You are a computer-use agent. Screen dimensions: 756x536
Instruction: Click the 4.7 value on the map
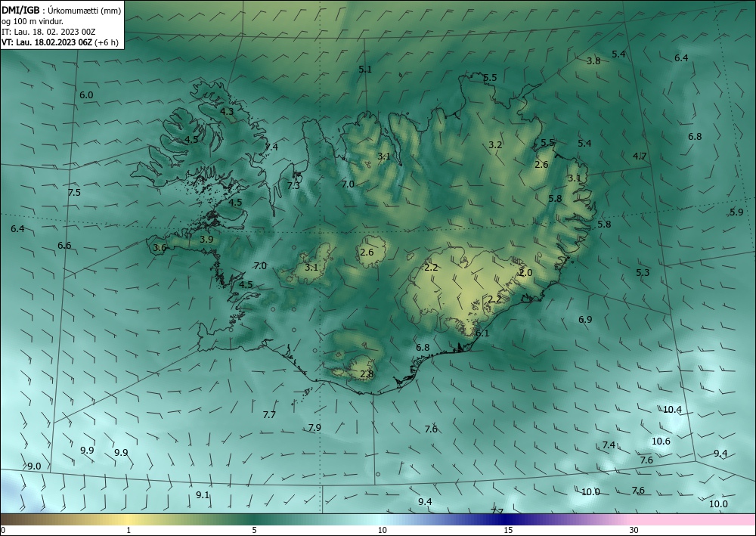[x=640, y=156]
